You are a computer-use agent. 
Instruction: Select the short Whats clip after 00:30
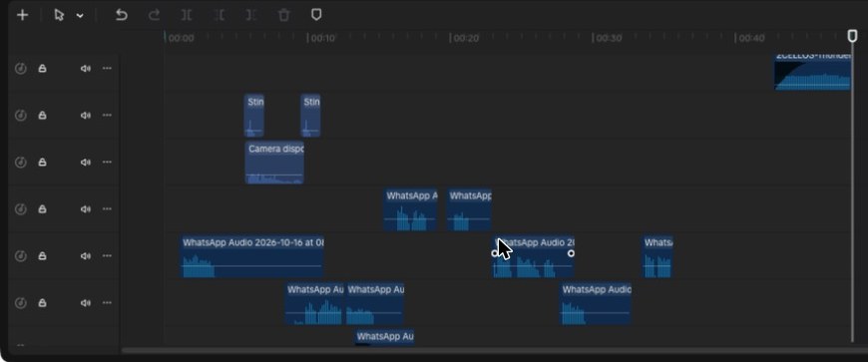point(657,256)
